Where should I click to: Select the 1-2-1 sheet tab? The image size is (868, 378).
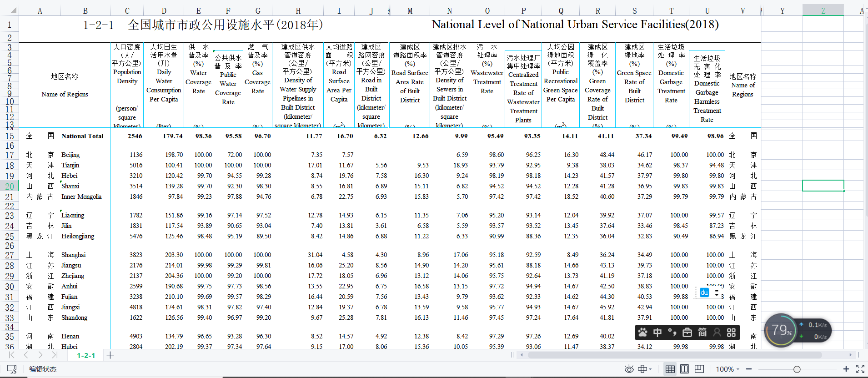86,355
